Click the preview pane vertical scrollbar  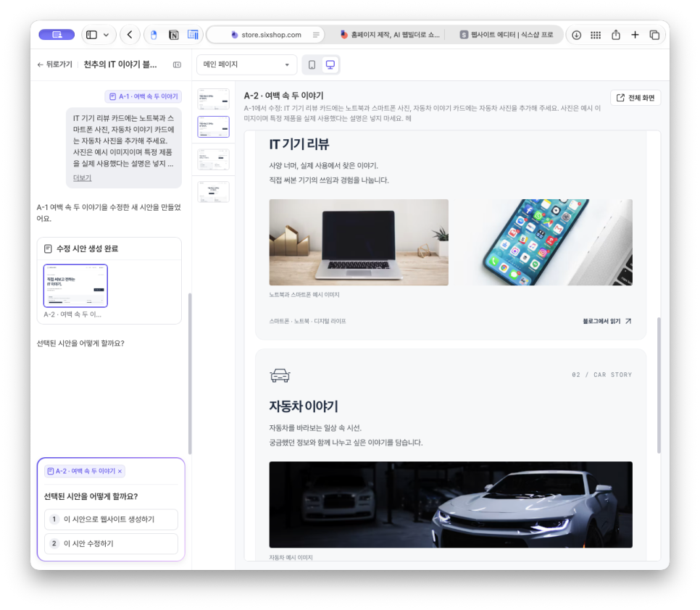[659, 385]
